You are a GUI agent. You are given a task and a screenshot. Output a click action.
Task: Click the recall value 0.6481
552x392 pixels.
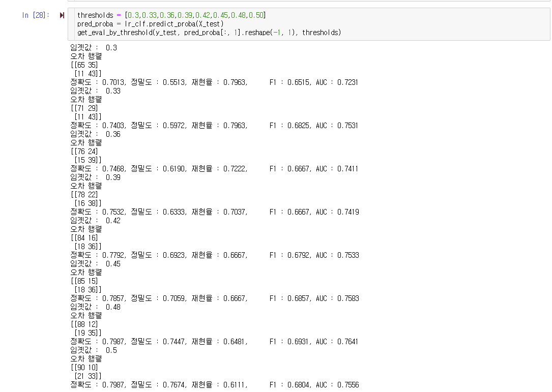235,342
